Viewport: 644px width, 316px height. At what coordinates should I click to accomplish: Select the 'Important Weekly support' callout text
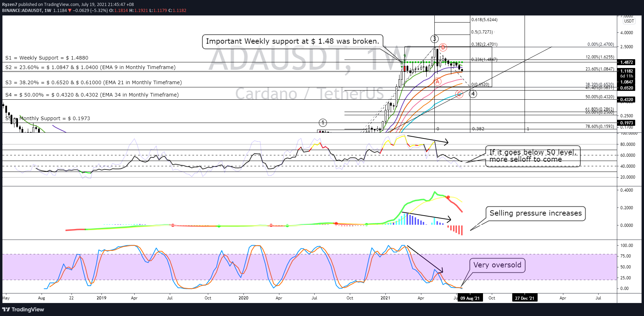click(x=292, y=41)
